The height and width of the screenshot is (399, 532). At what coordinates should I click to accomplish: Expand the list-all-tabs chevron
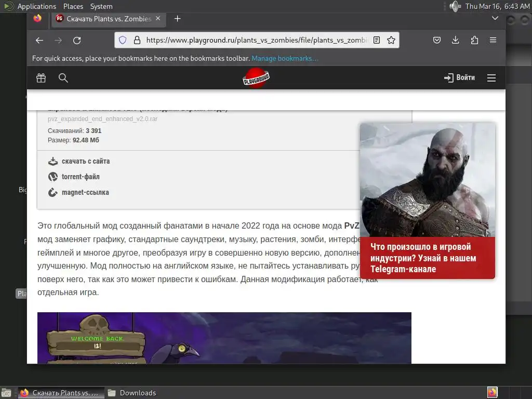(495, 18)
